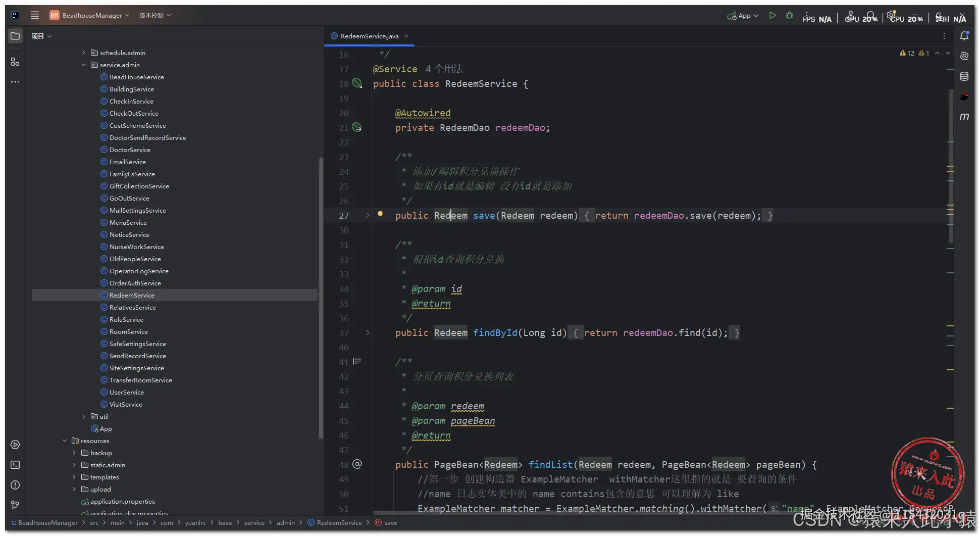This screenshot has height=536, width=980.
Task: Open UserService in the project tree
Action: [126, 392]
